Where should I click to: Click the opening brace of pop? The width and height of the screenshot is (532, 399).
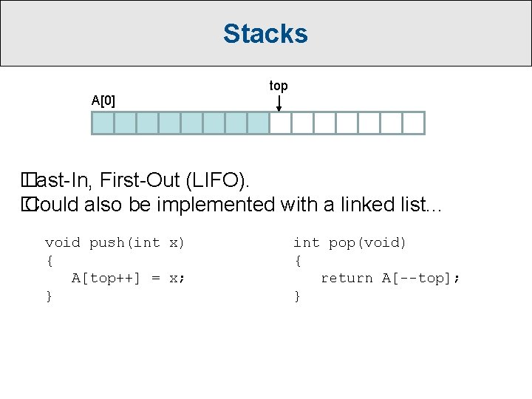tap(298, 261)
